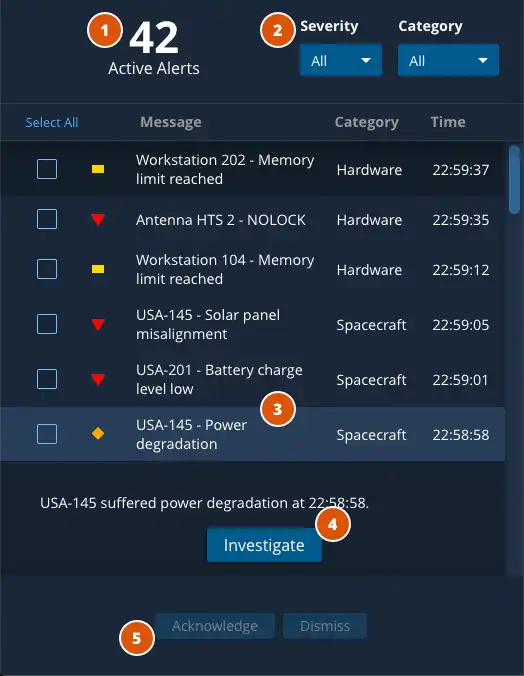Click yellow caution icon for Workstation 104 alert
524x676 pixels.
point(98,269)
